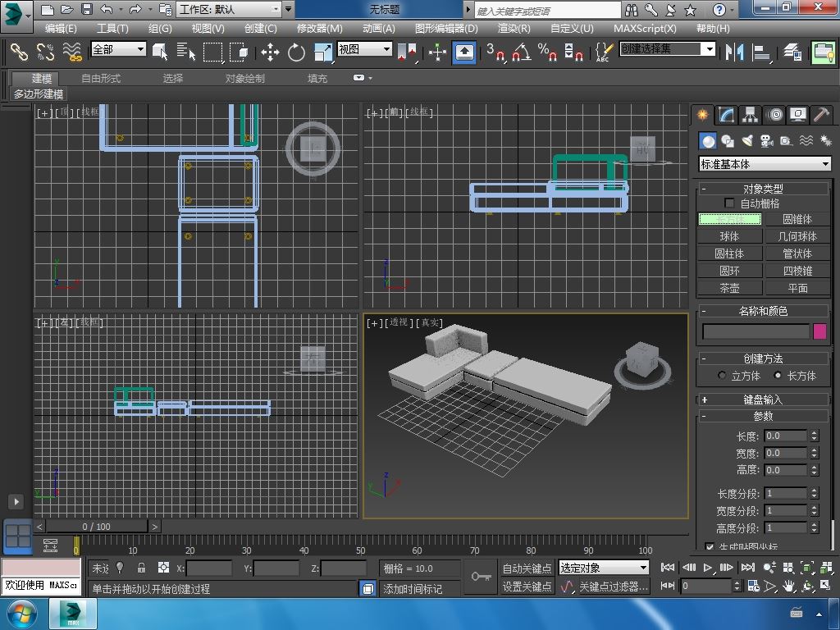
Task: Switch to Lights creation category
Action: (x=747, y=141)
